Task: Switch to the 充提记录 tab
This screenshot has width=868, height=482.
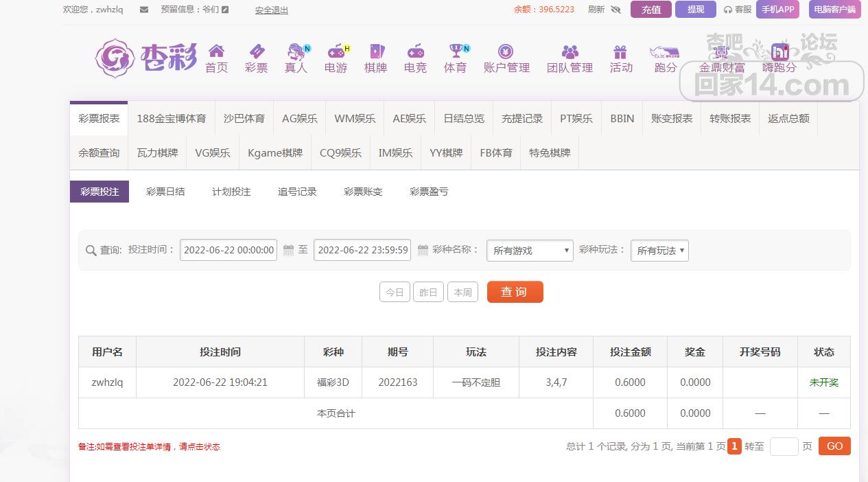Action: [521, 118]
